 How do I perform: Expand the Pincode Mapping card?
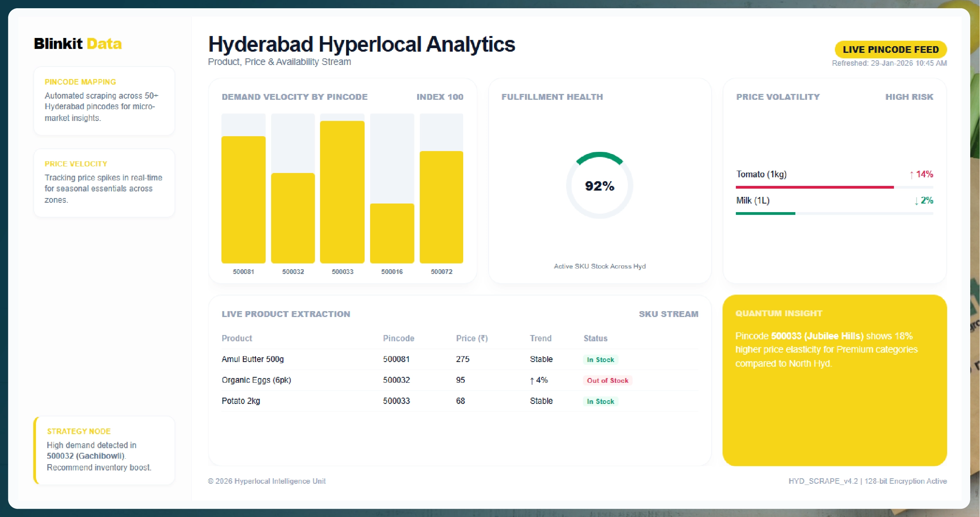(x=104, y=101)
